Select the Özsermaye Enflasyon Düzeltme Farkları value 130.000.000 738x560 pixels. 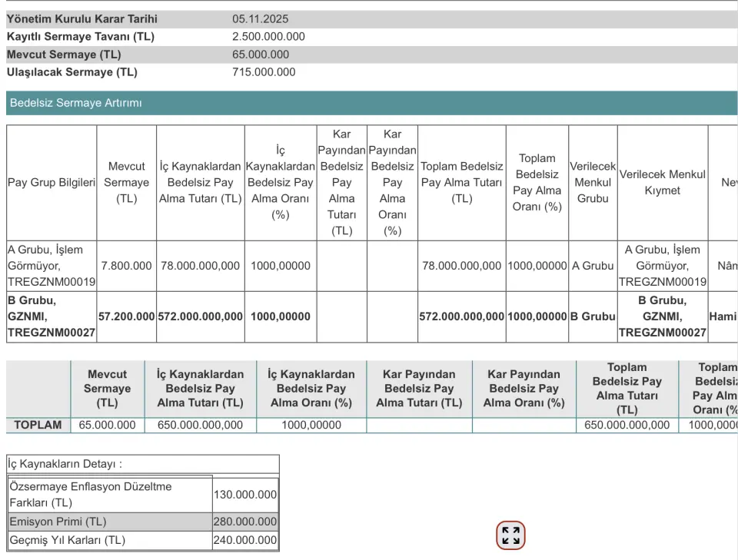[x=244, y=495]
